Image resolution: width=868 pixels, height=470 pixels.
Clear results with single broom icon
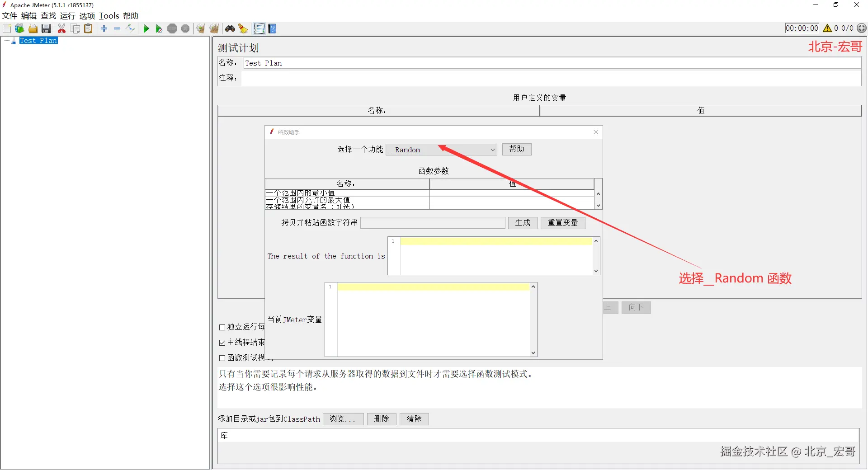point(201,28)
